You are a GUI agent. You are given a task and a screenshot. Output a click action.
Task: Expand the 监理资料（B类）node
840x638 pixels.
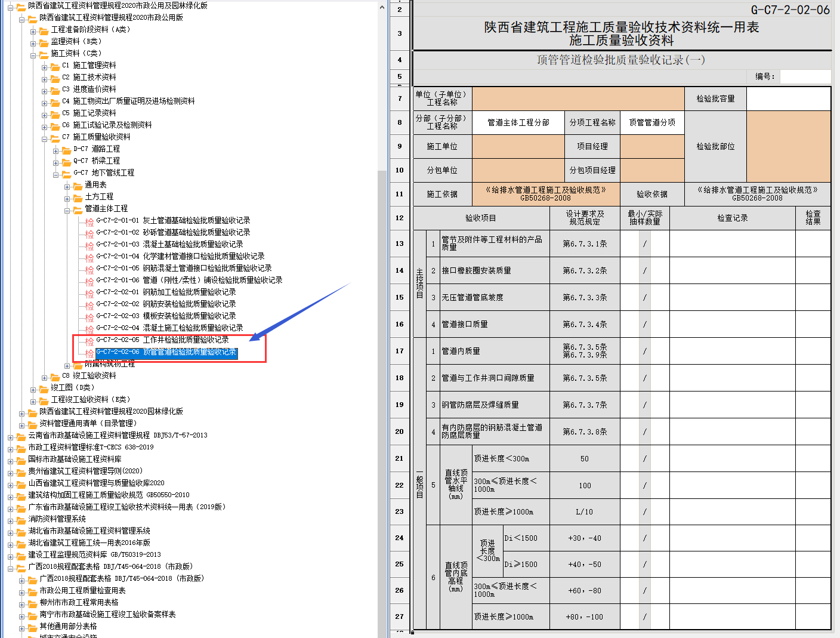click(x=33, y=43)
